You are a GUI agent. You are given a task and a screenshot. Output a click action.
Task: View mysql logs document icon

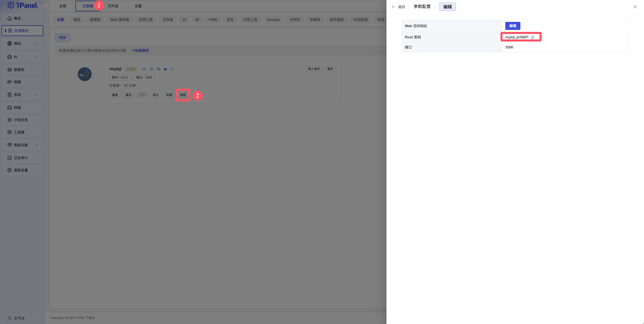point(151,69)
